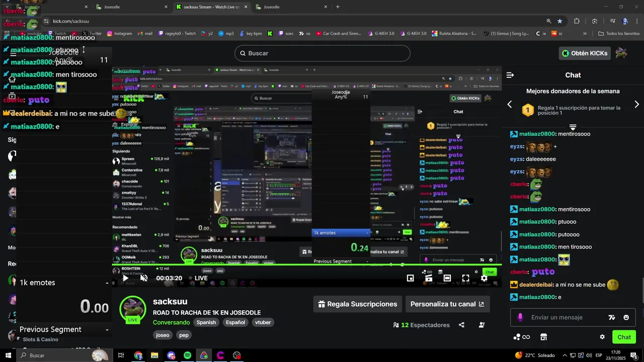Select the joseo tag
Screen dimensions: 644x362
click(x=163, y=335)
